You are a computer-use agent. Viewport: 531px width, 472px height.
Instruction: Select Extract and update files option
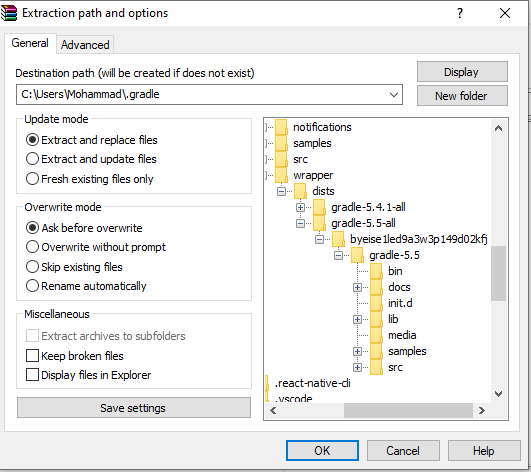(91, 159)
